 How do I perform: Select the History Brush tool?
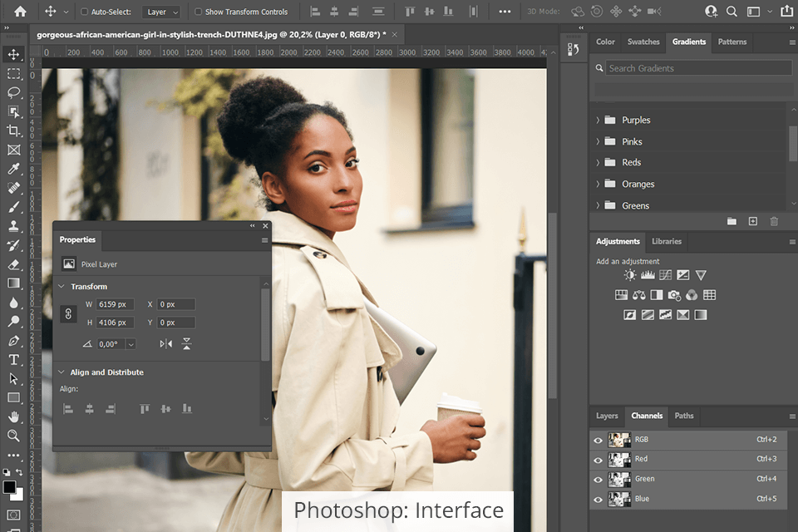coord(14,245)
